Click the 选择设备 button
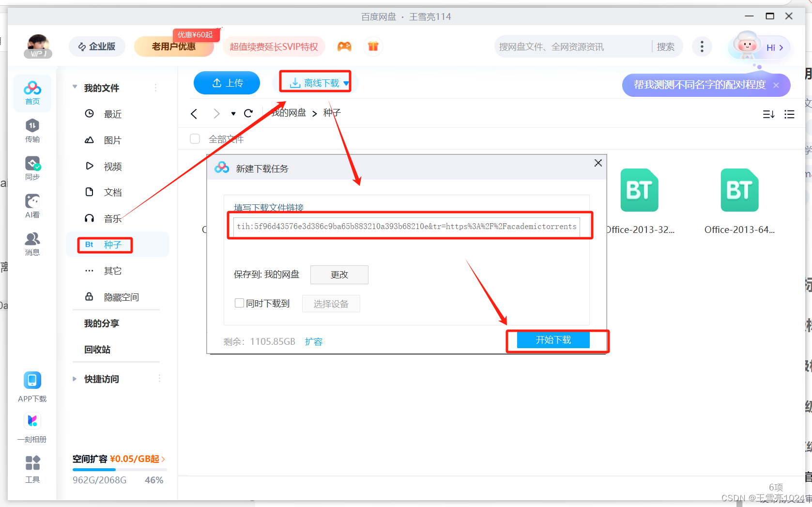The width and height of the screenshot is (812, 507). (x=331, y=304)
